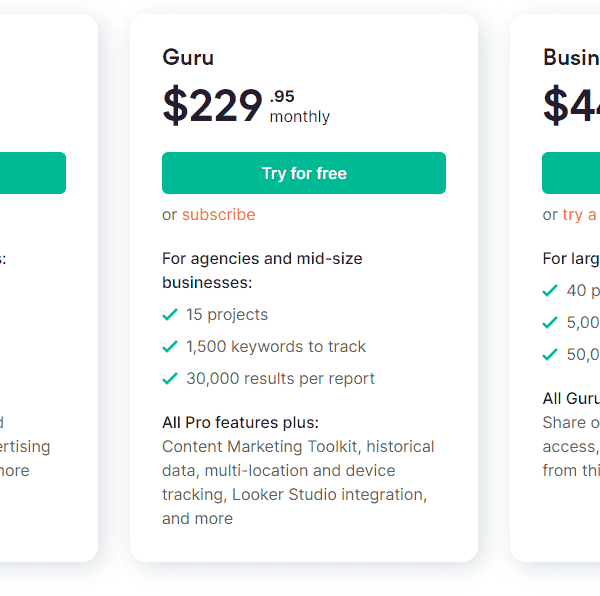Viewport: 600px width, 596px height.
Task: Click the '1,500 keywords to track' text
Action: pos(276,346)
